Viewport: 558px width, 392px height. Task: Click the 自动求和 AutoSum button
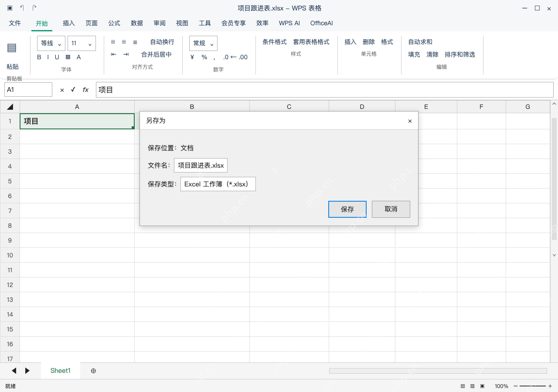click(420, 42)
